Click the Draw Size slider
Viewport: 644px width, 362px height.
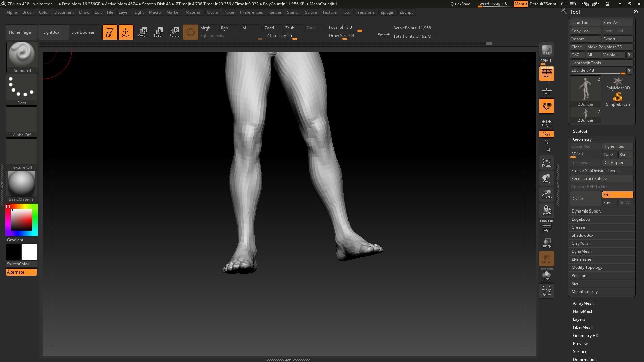pos(360,36)
